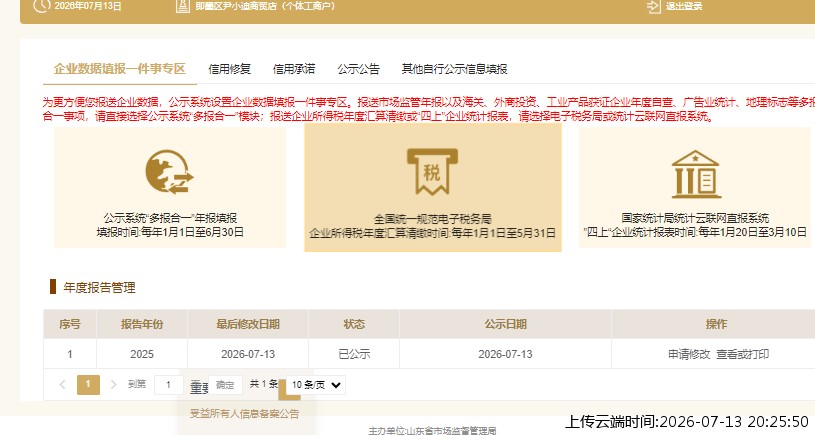Open 公示系统"多报合一"年报填报 card text
815x435 pixels.
(170, 218)
